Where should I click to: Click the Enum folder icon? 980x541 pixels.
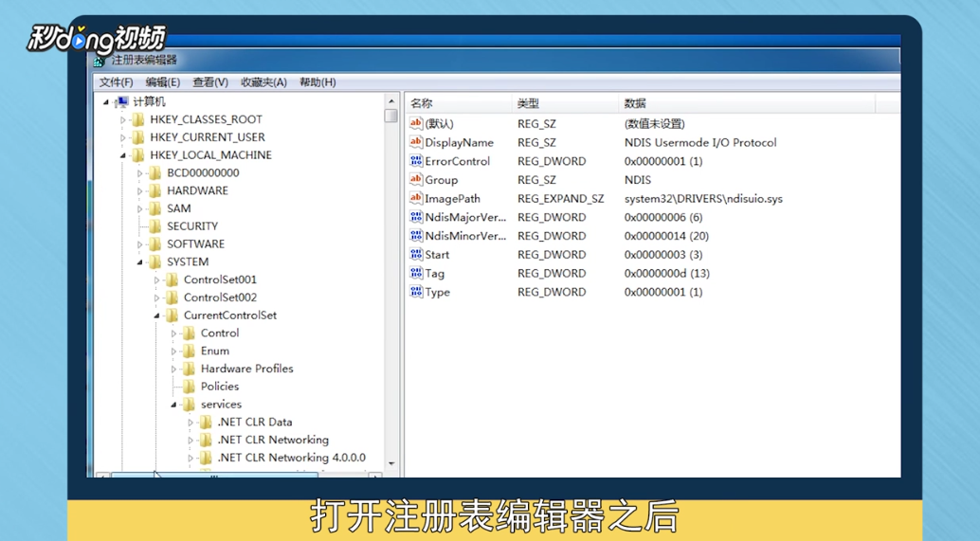point(189,352)
